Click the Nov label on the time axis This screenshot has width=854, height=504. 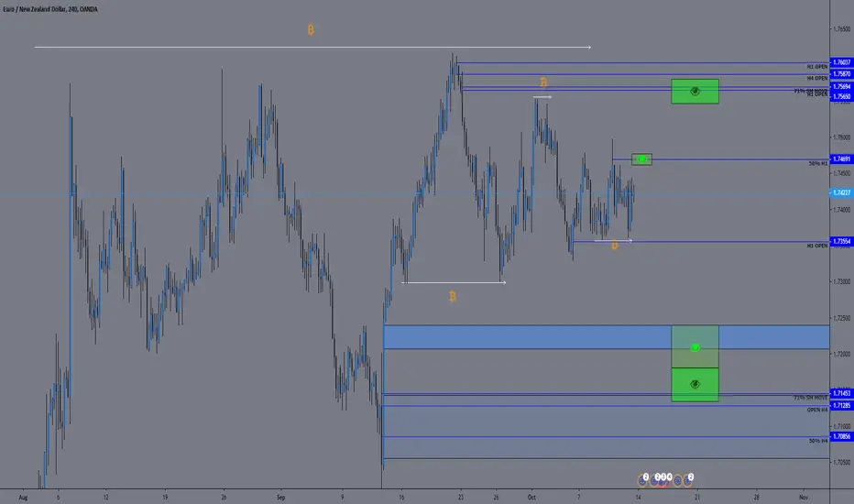click(804, 498)
